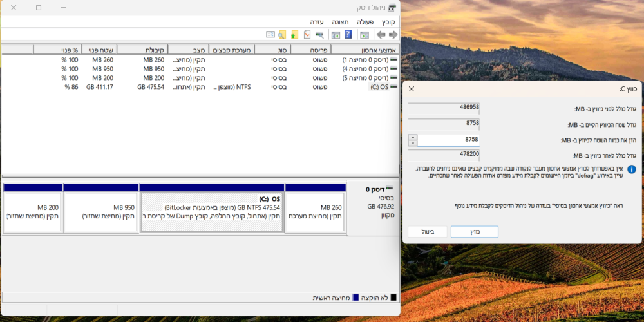Sort by the מערכת קבצים column header
Screen dimensions: 644x322
click(232, 50)
